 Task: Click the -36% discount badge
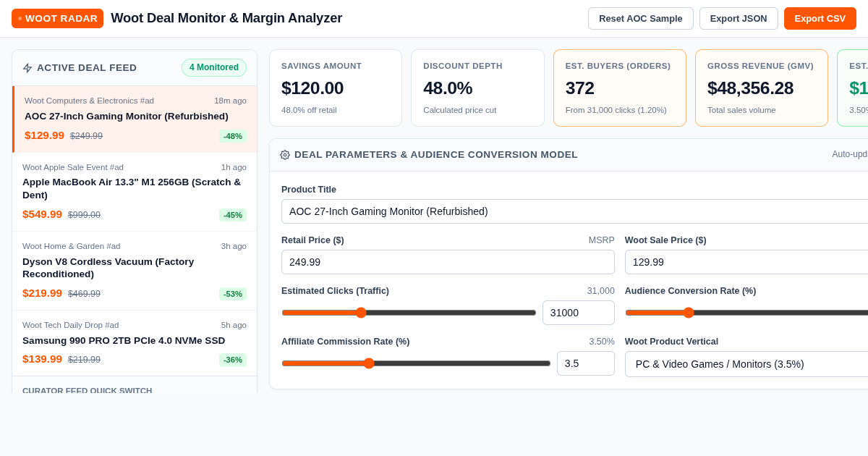point(233,360)
